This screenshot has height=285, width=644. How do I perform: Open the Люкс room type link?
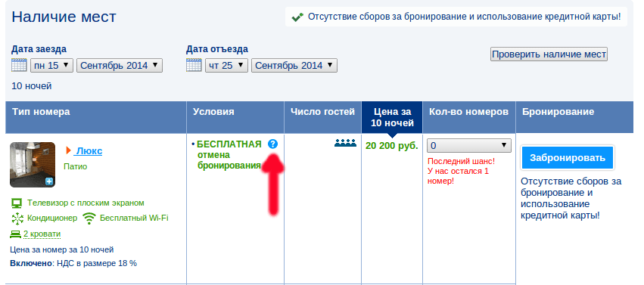(89, 151)
